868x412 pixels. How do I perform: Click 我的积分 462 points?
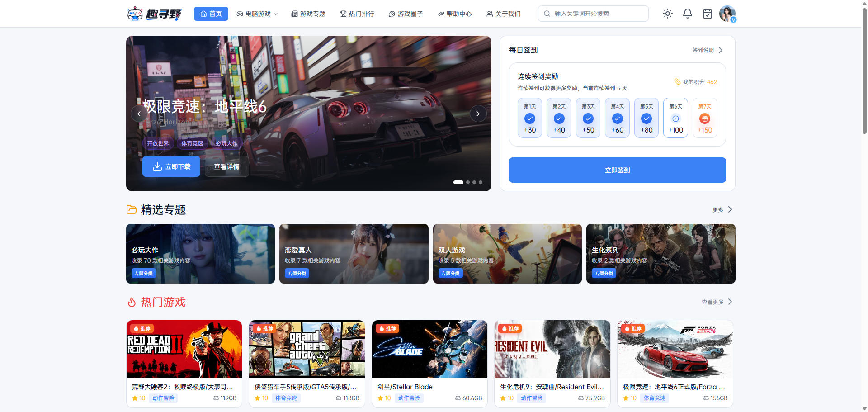pos(695,82)
